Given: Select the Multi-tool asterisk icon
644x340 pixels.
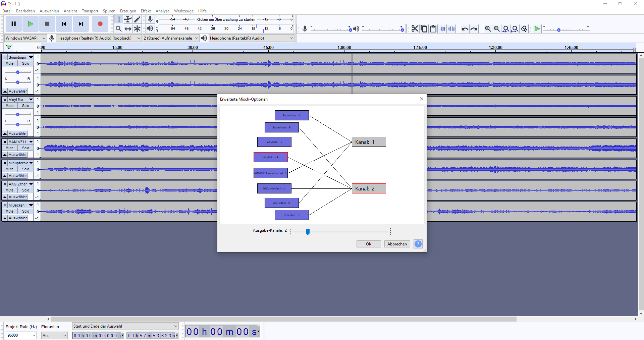Looking at the screenshot, I should coord(137,29).
